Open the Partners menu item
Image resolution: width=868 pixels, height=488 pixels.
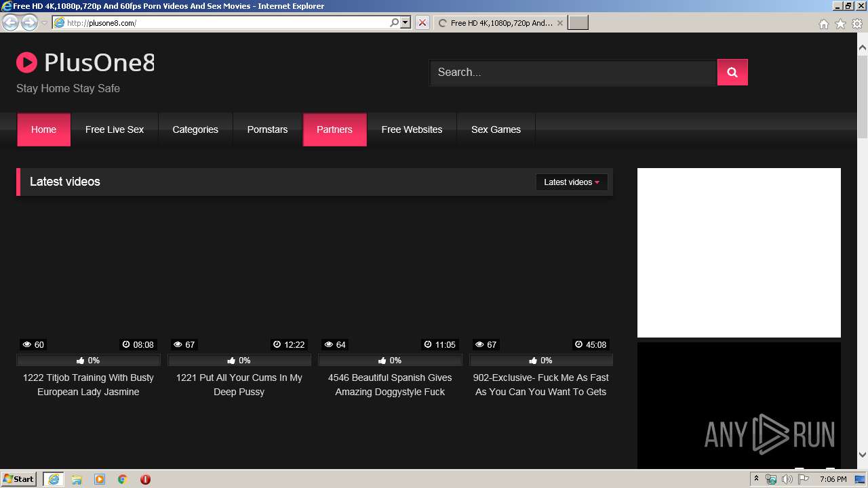tap(334, 129)
